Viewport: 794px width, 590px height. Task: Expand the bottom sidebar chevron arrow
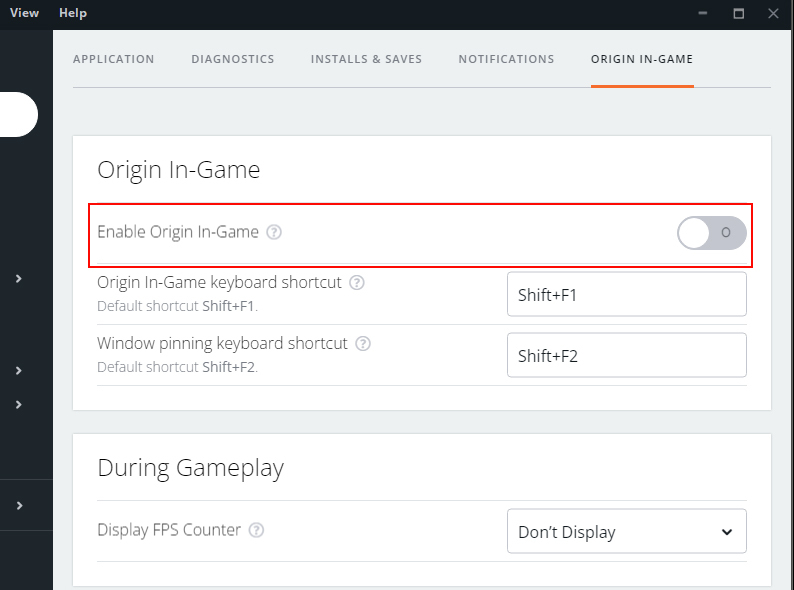point(19,506)
